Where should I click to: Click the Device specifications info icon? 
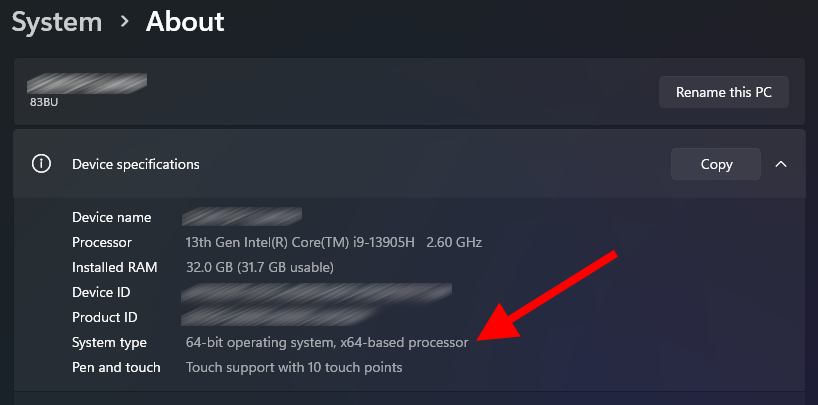[x=41, y=164]
